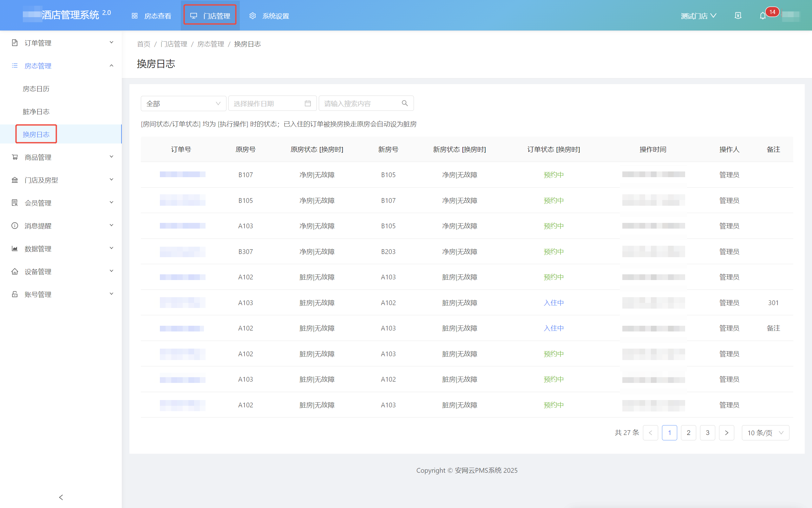Click the 商品管理 cart icon
Viewport: 812px width, 508px height.
(15, 157)
